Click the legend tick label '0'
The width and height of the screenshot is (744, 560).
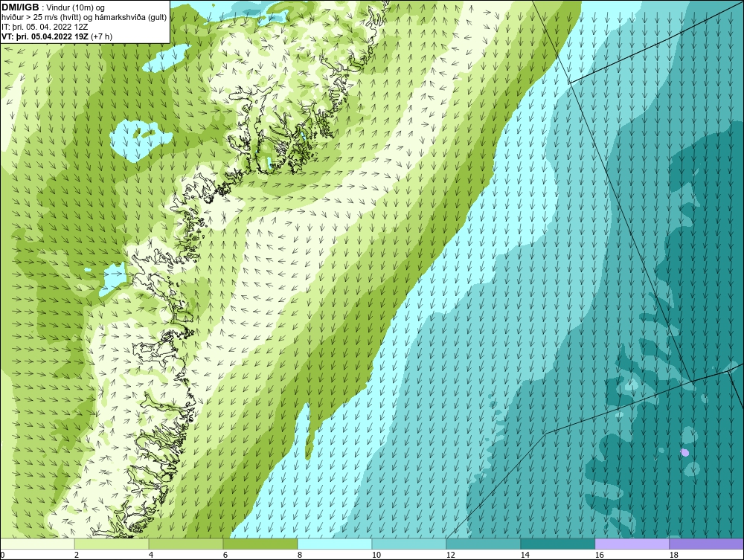(2, 555)
